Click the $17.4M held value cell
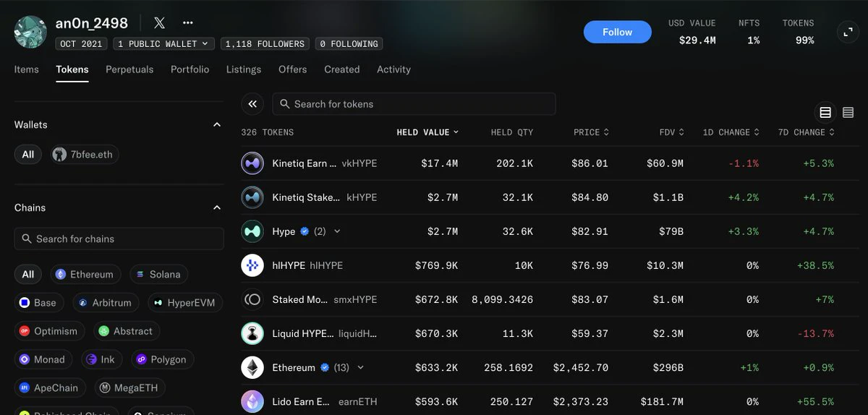 440,163
